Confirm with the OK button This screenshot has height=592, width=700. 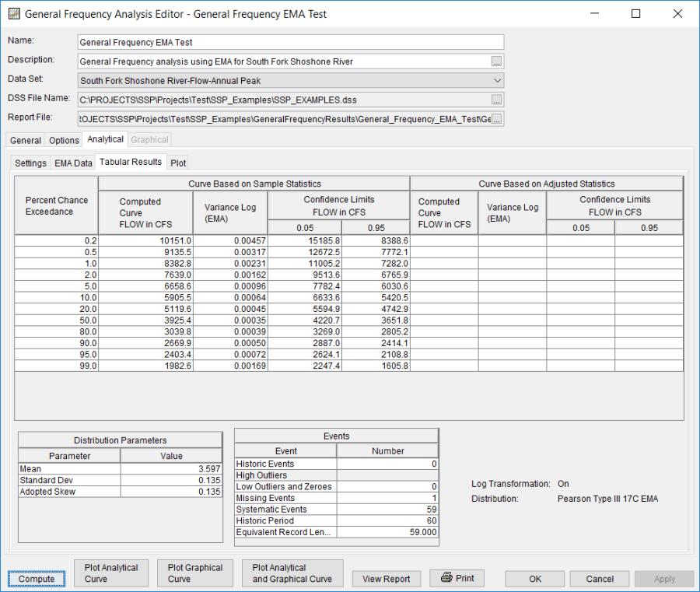(535, 579)
